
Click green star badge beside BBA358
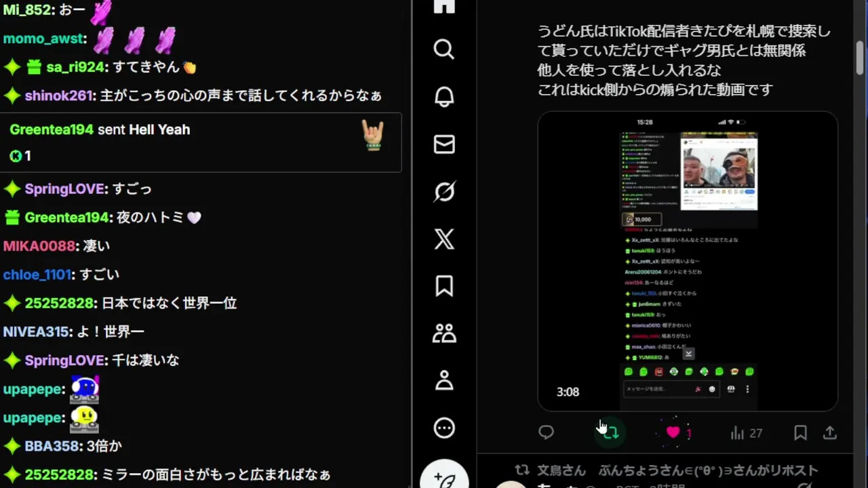point(12,446)
